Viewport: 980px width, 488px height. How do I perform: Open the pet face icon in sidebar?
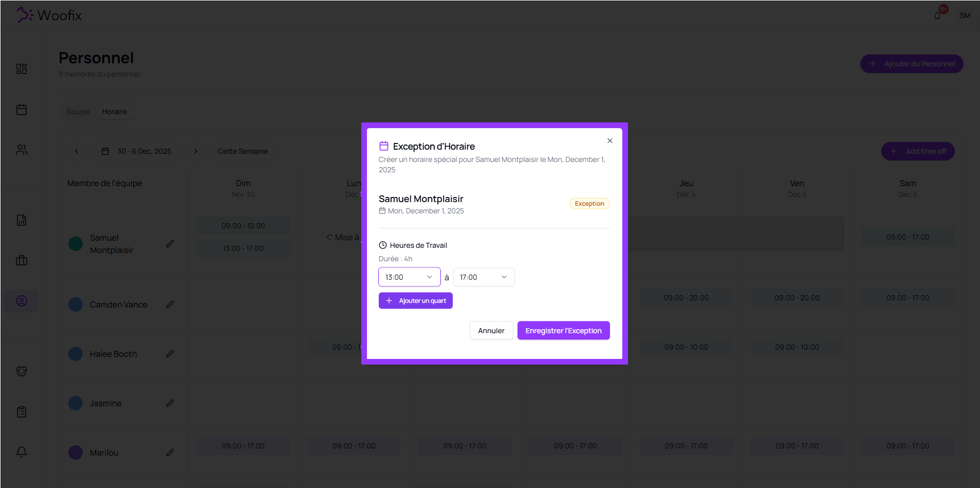(22, 371)
